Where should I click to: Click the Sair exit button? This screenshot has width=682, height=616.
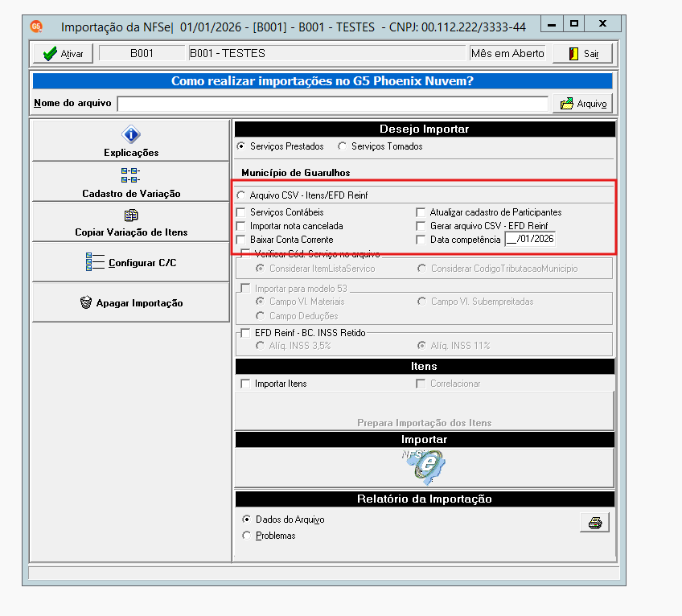coord(582,54)
